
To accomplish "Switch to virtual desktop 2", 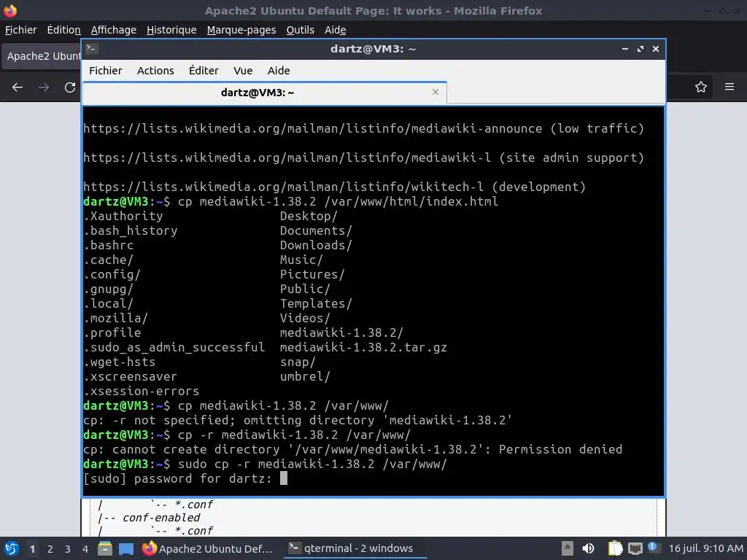I will click(50, 549).
